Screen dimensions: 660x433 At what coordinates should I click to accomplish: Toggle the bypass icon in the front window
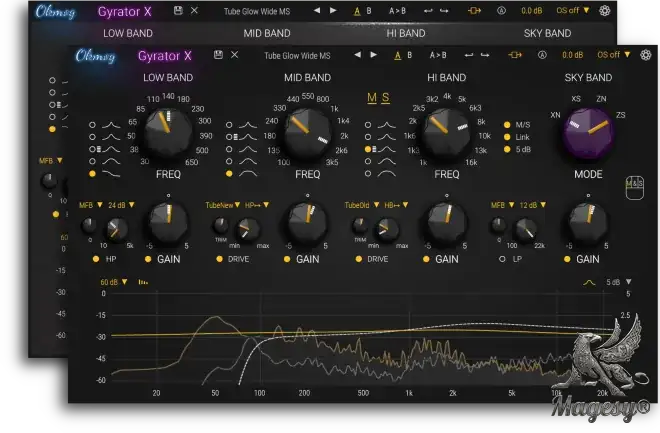coord(515,55)
